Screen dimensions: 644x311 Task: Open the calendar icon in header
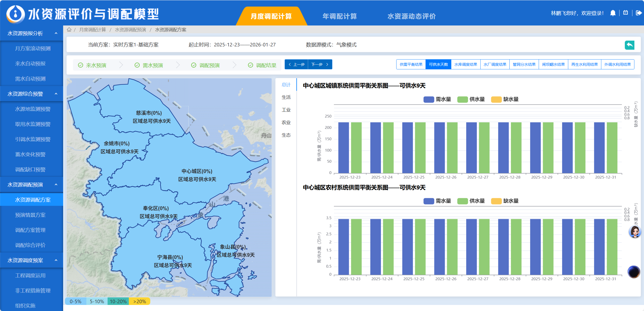coord(626,13)
